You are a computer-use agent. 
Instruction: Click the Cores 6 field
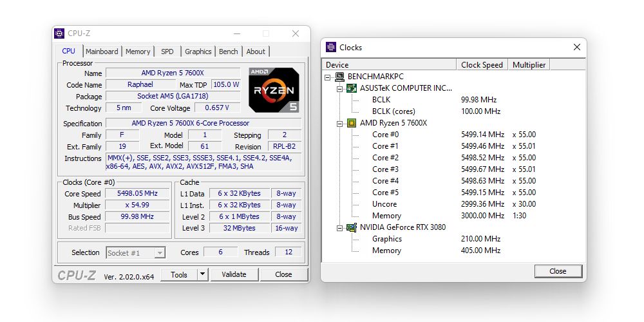coord(220,252)
